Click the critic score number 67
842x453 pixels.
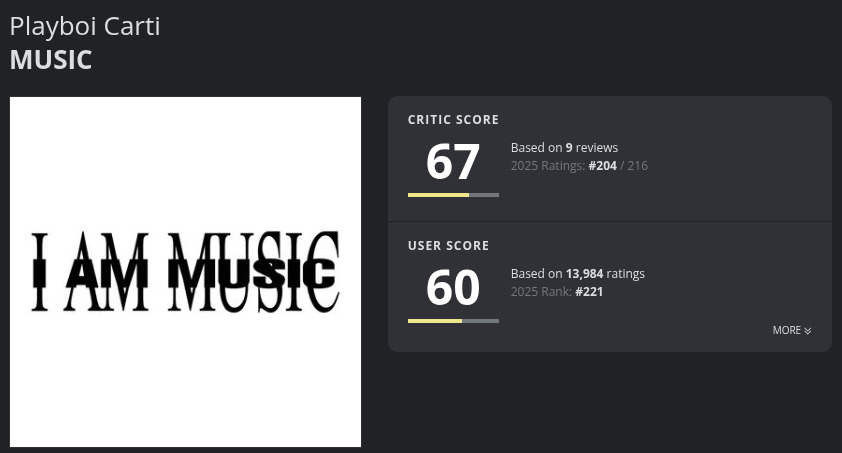pos(453,162)
